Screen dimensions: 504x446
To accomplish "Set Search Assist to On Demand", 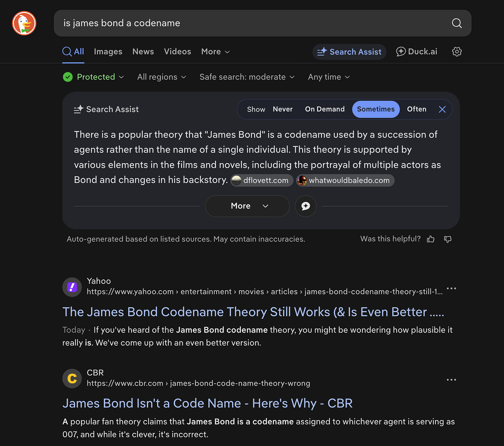I will [325, 109].
